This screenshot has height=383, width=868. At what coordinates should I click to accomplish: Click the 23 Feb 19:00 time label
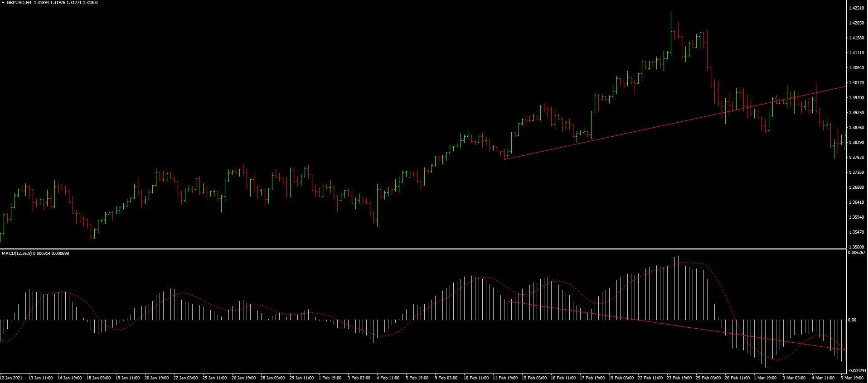coord(679,378)
